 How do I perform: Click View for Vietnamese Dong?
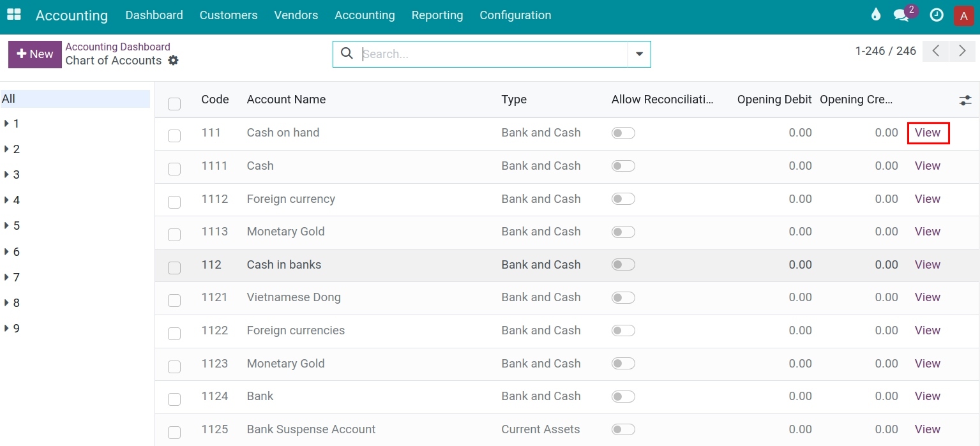click(x=928, y=297)
